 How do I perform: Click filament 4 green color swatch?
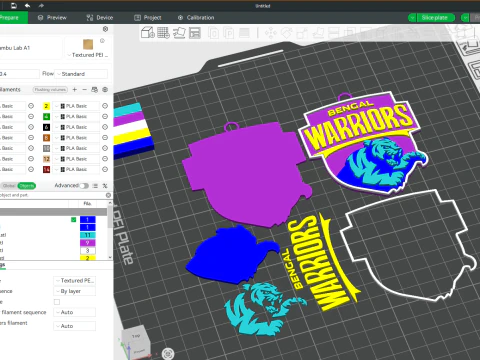coord(46,117)
